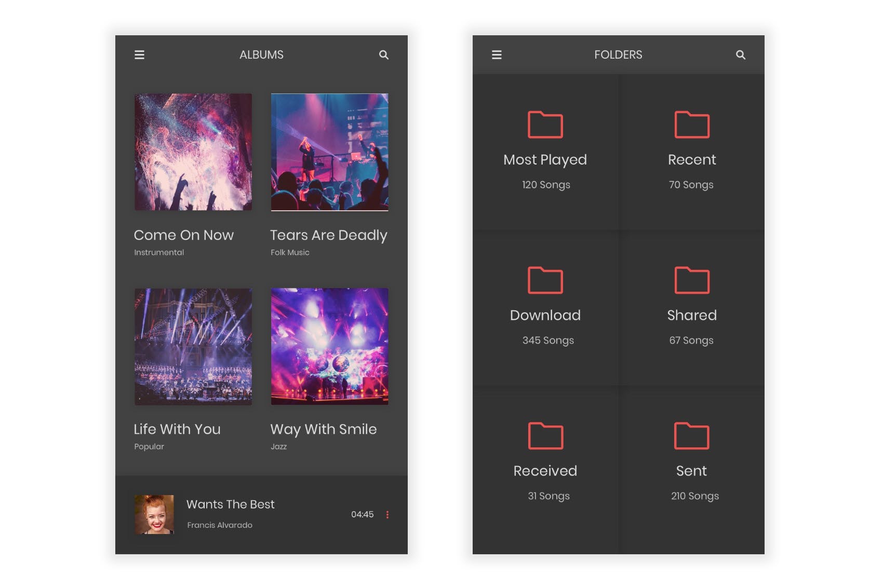Open the 345 Songs list under Download
The height and width of the screenshot is (588, 883).
point(548,340)
